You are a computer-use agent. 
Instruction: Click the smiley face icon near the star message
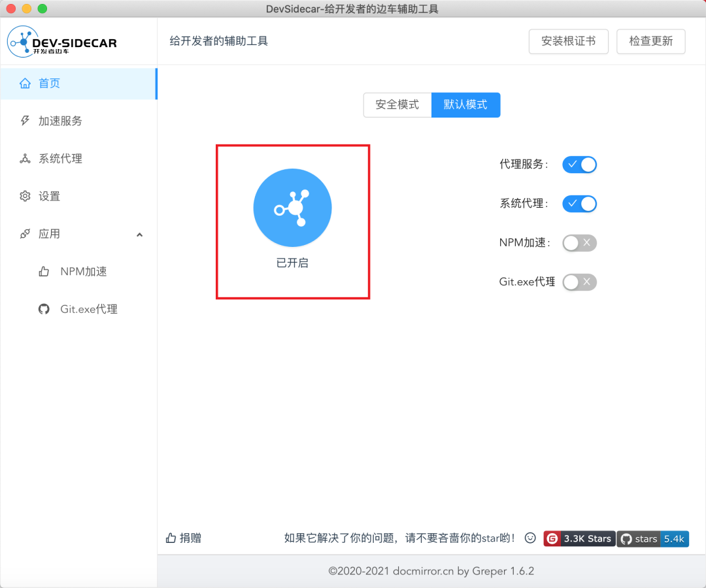tap(530, 538)
